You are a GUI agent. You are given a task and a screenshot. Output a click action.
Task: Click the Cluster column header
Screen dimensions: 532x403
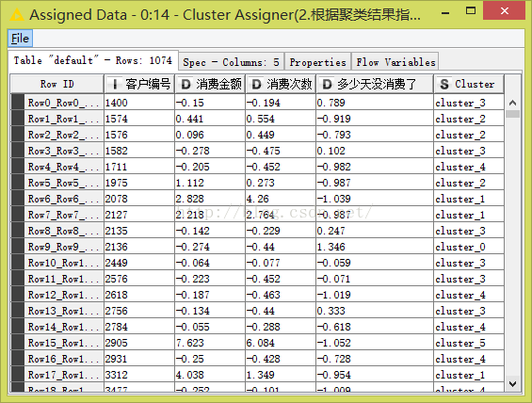[x=469, y=84]
